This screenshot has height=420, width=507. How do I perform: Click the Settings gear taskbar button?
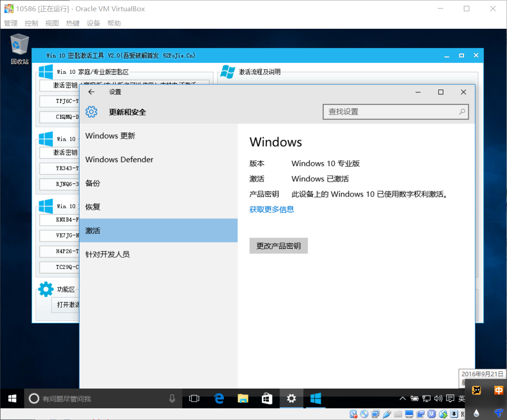(x=291, y=399)
